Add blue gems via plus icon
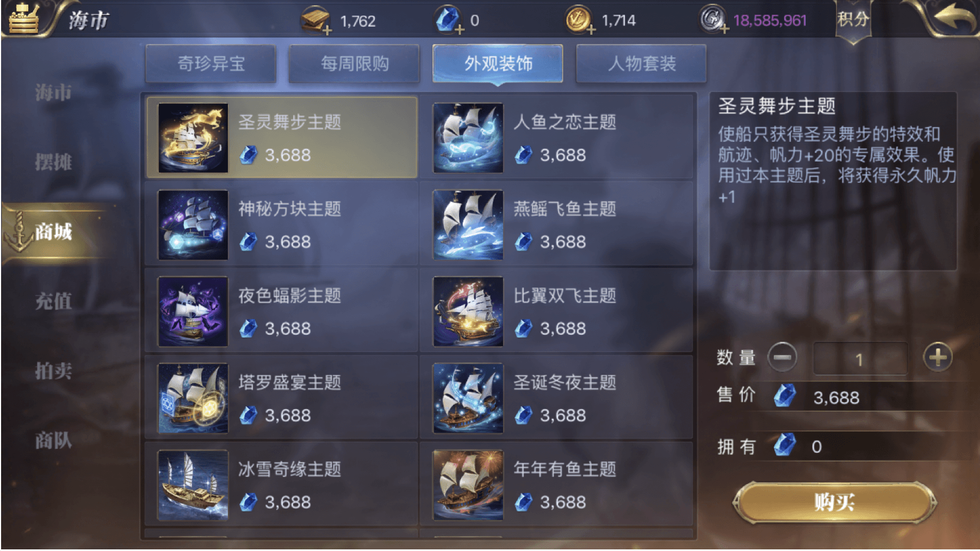980x551 pixels. [460, 30]
